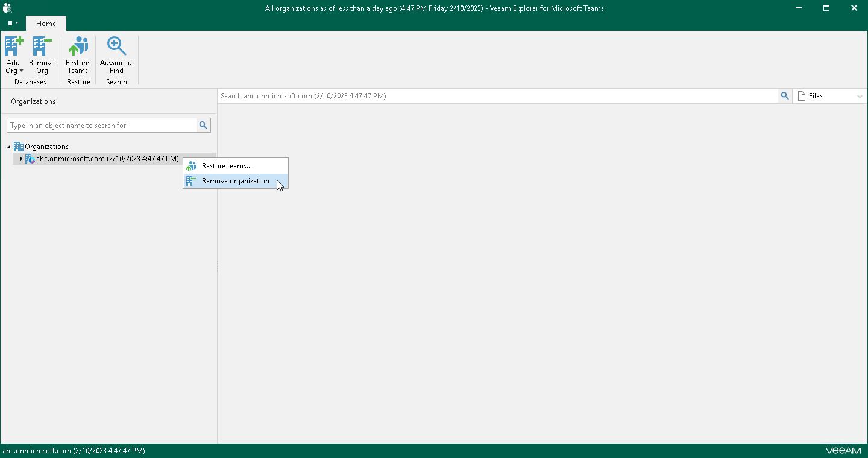Click the Remove Org ribbon icon
The image size is (868, 458).
click(x=42, y=46)
